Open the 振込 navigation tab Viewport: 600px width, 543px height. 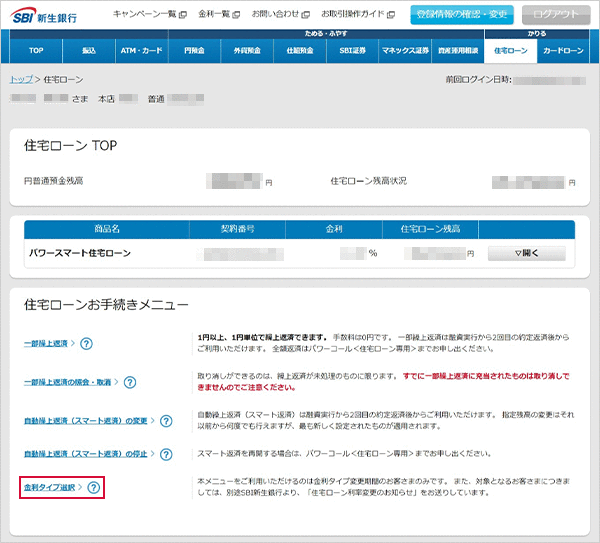pyautogui.click(x=90, y=49)
